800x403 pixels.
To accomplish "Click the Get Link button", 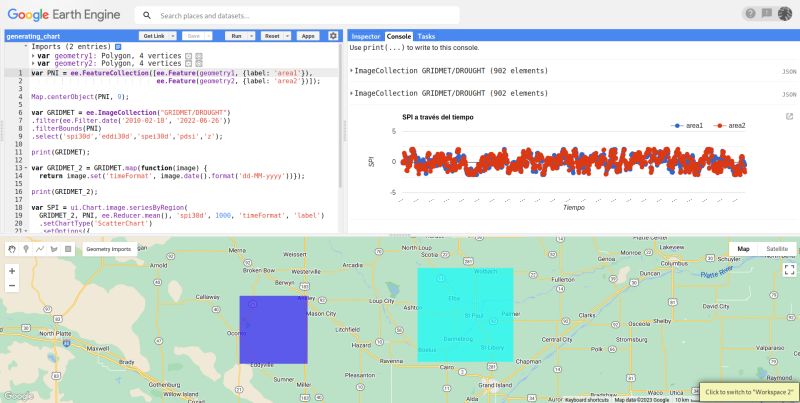I will (x=154, y=36).
